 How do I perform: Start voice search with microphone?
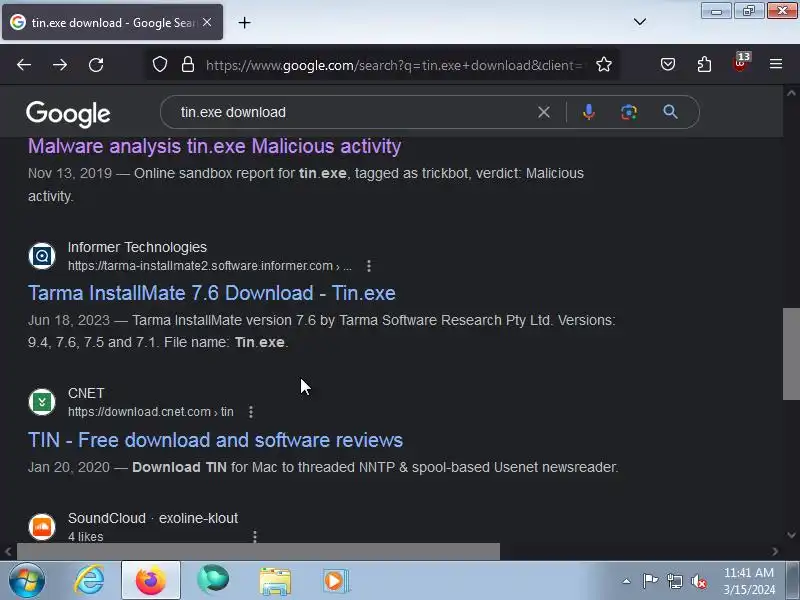pyautogui.click(x=588, y=112)
